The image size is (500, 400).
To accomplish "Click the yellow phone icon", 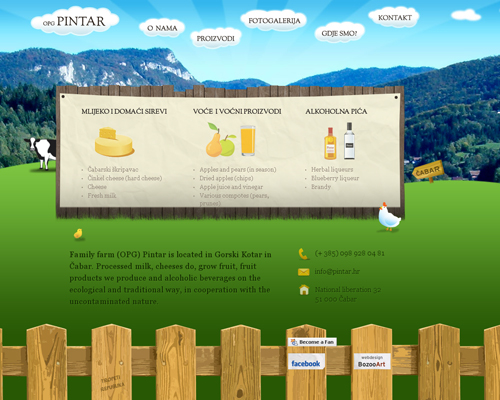I will 303,254.
